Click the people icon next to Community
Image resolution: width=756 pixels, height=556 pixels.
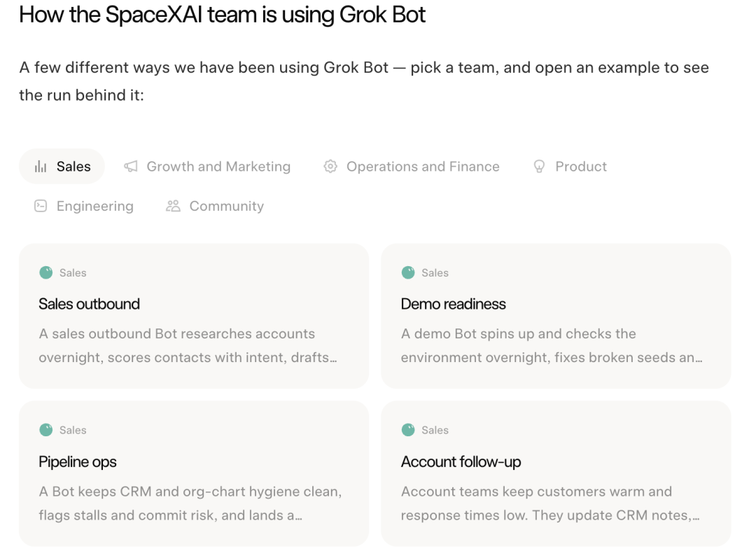tap(173, 206)
